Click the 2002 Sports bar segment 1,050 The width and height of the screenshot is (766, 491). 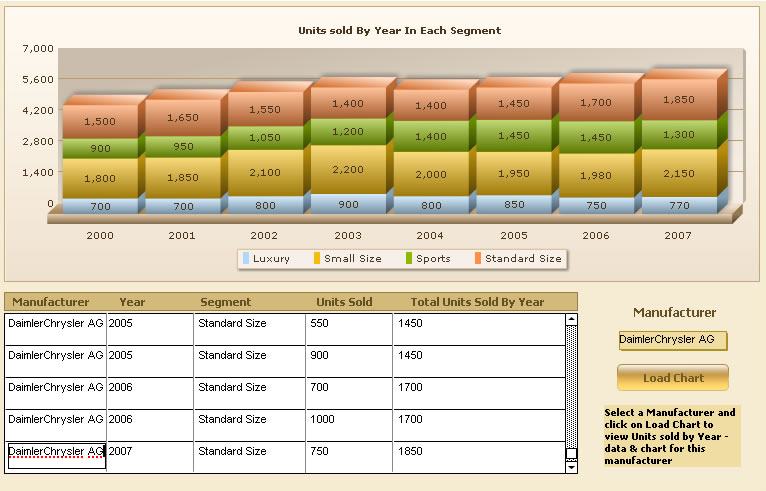(265, 138)
